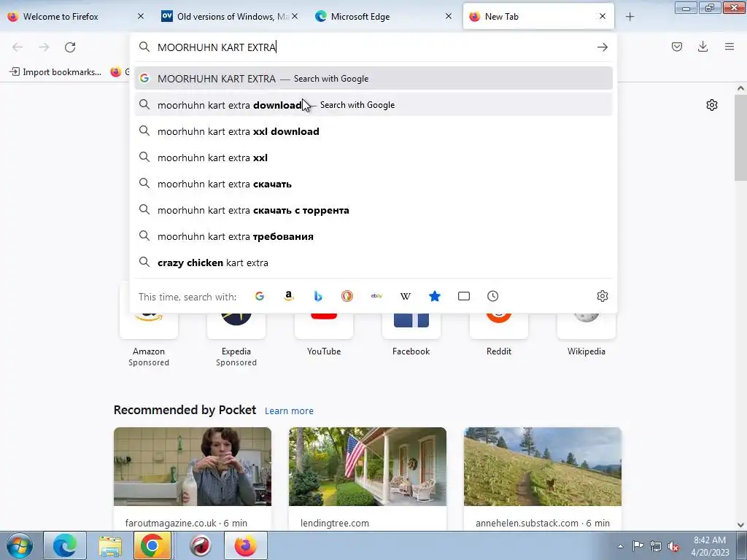Screen dimensions: 747x560
Task: Open the taskbar clock and date
Action: [710, 546]
